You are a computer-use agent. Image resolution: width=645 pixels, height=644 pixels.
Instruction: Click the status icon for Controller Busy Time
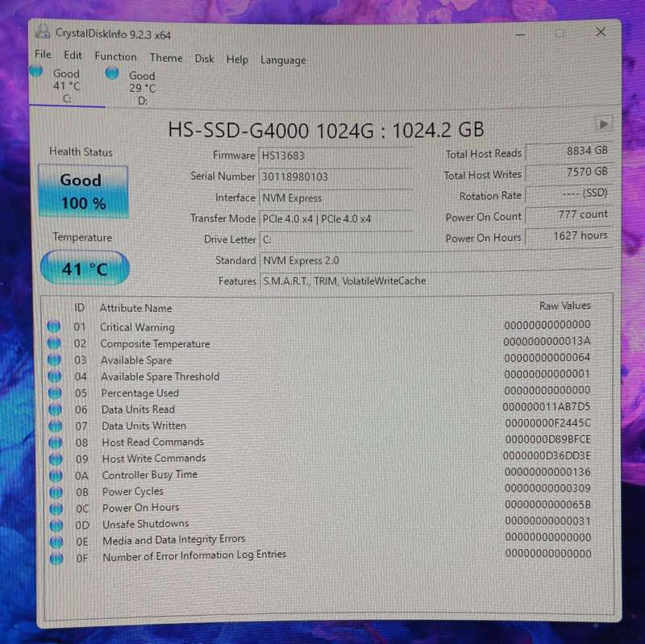(x=56, y=476)
